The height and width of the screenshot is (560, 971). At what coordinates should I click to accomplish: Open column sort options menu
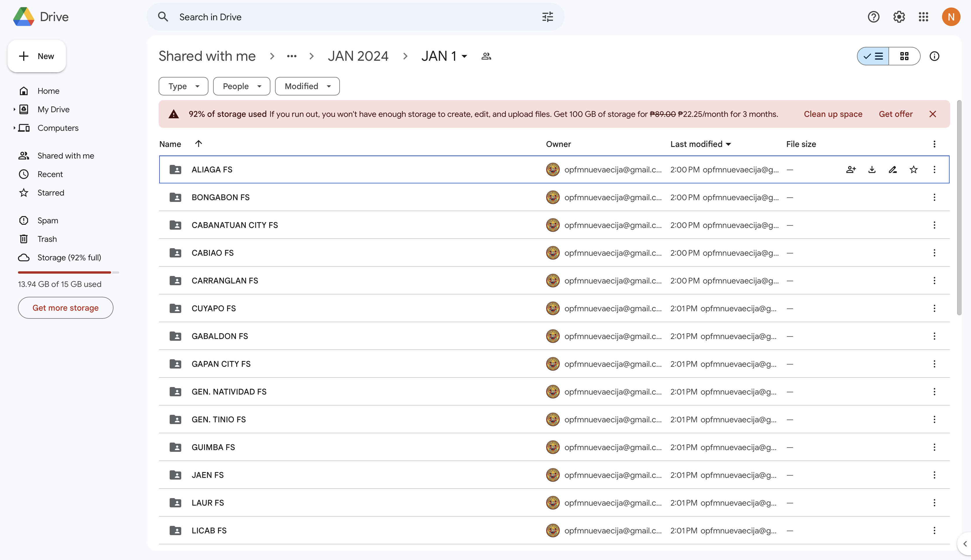(x=934, y=144)
